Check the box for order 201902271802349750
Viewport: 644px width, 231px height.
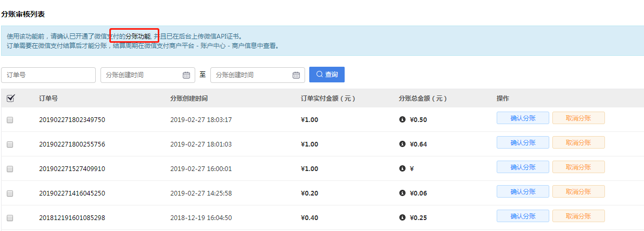click(x=10, y=120)
